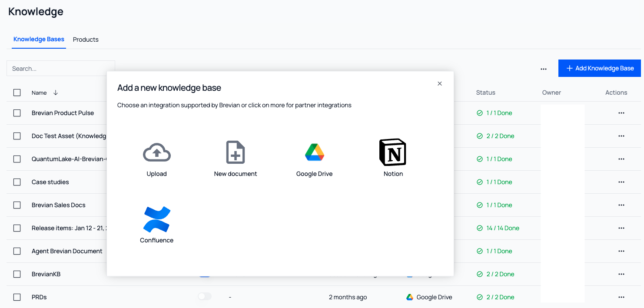The height and width of the screenshot is (308, 644).
Task: Choose the Google Drive integration
Action: click(x=314, y=152)
